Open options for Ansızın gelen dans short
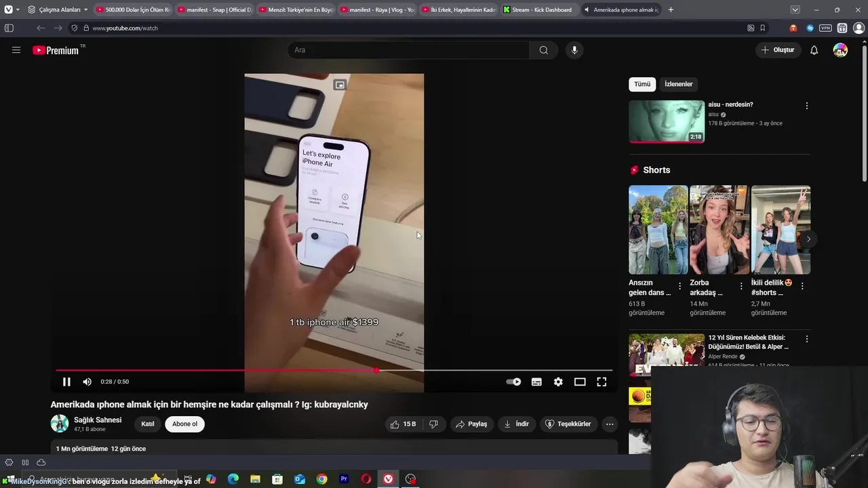The height and width of the screenshot is (488, 868). tap(679, 286)
